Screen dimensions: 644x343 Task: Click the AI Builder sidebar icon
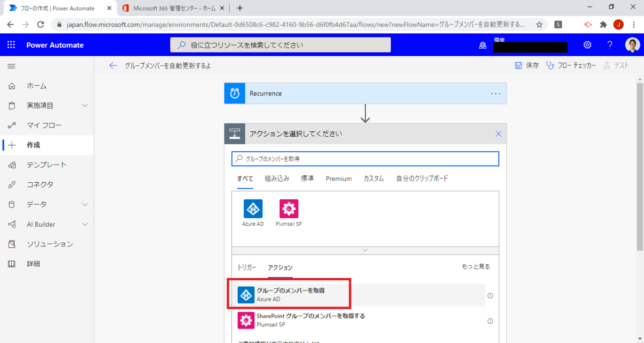(12, 224)
